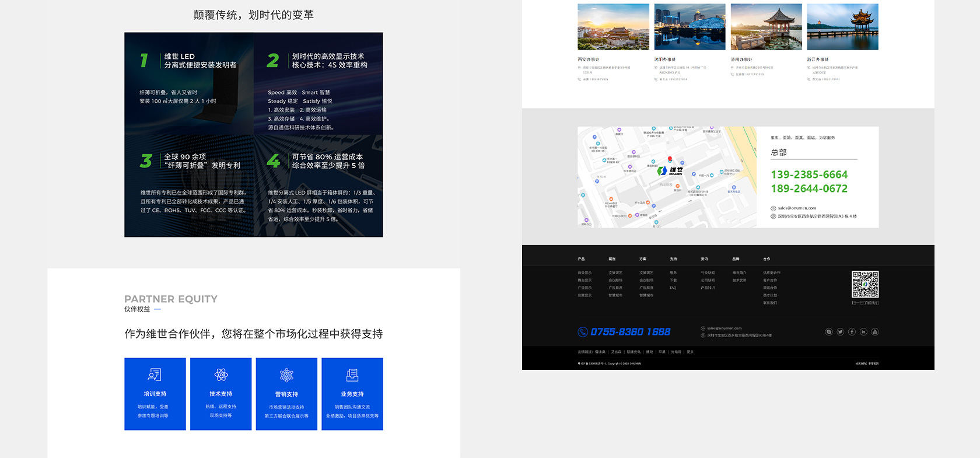The height and width of the screenshot is (458, 980).
Task: Click the blue phone icon beside 0755-8360 1688
Action: click(583, 332)
